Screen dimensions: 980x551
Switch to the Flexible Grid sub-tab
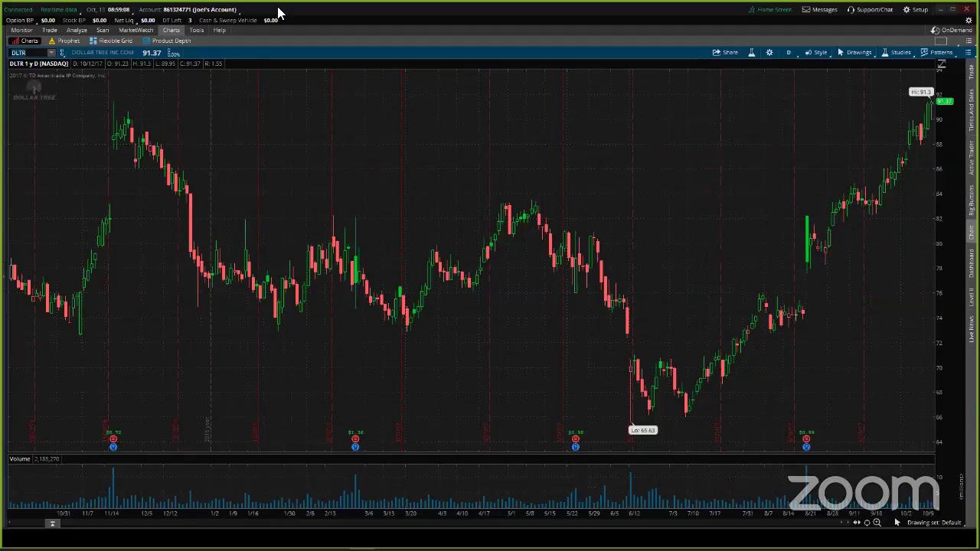(x=111, y=41)
